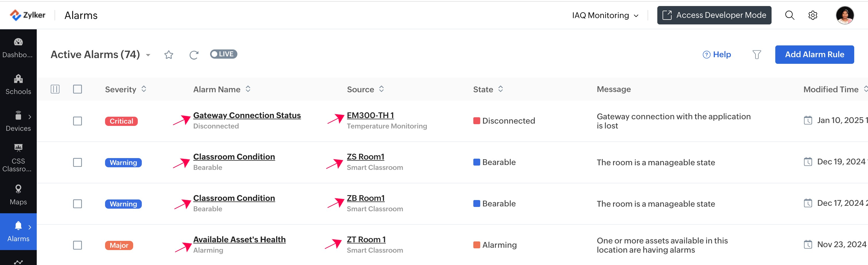Click Add Alarm Rule button

(814, 54)
